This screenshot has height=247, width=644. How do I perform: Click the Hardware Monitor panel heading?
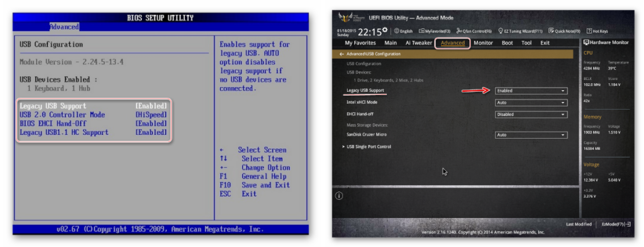point(606,43)
